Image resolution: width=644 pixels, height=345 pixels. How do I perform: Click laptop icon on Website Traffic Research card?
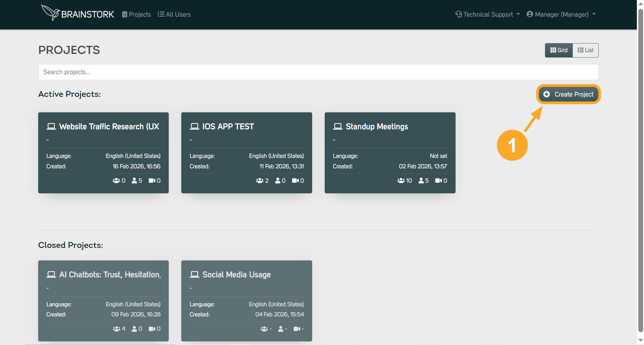[x=51, y=126]
